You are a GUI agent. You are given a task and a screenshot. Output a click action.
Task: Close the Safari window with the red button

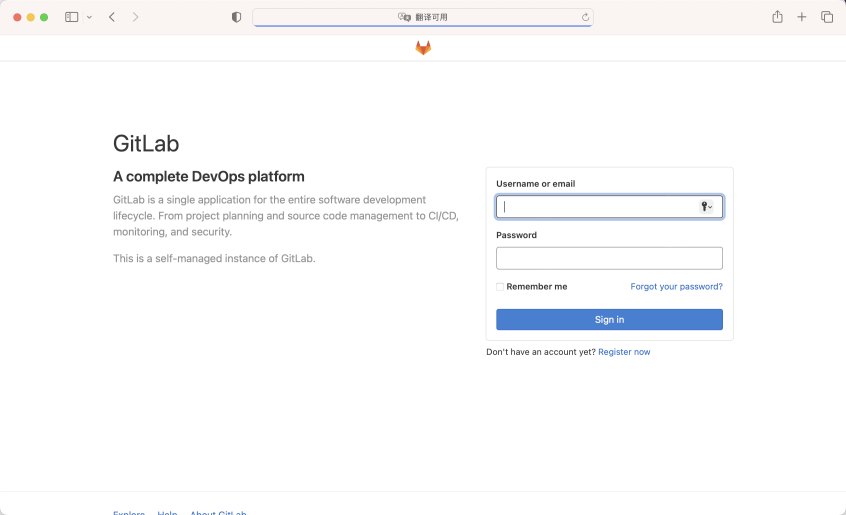[x=17, y=17]
